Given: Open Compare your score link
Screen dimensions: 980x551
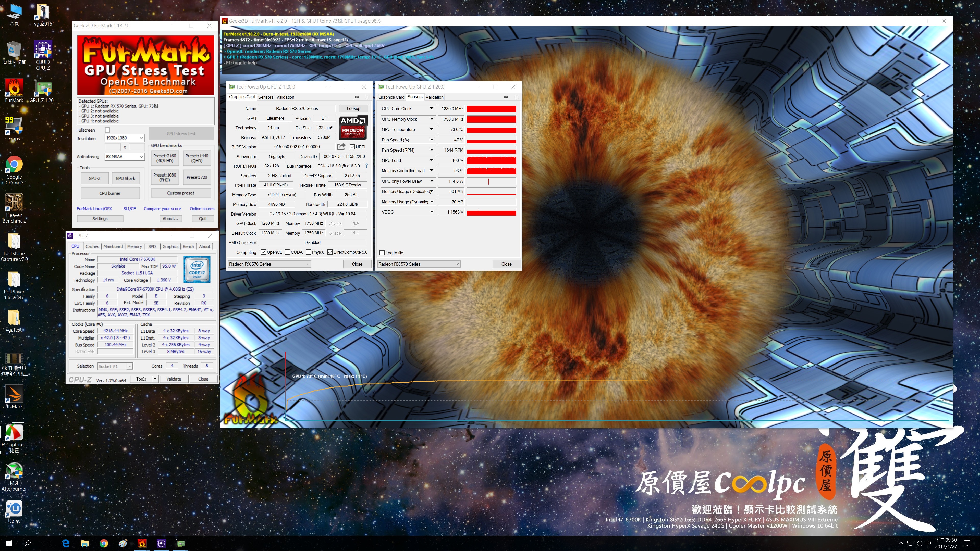Looking at the screenshot, I should click(163, 209).
